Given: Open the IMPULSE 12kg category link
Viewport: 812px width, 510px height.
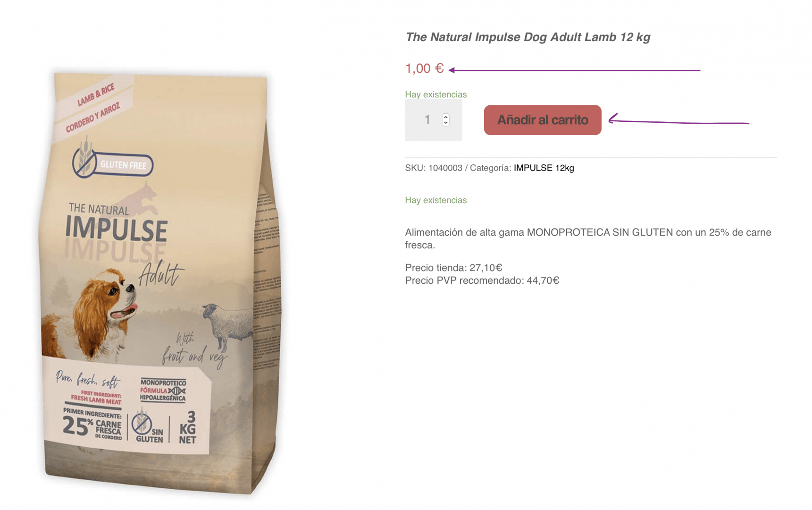Looking at the screenshot, I should (544, 168).
